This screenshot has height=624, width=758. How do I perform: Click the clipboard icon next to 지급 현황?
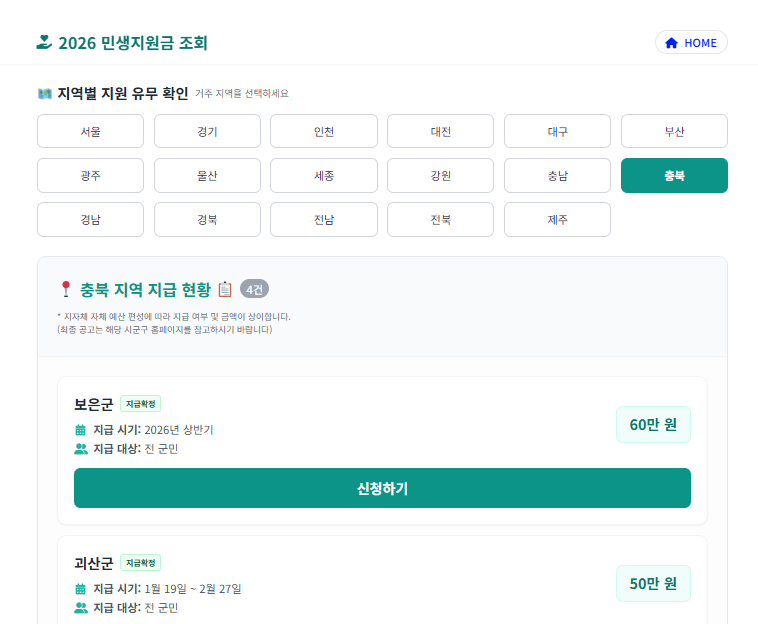[225, 289]
